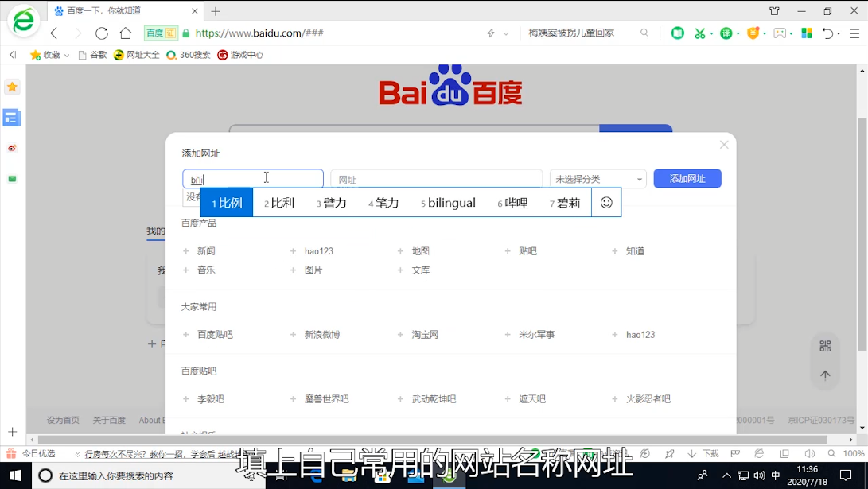This screenshot has height=489, width=868.
Task: Click the QR code icon on the right
Action: coord(825,346)
